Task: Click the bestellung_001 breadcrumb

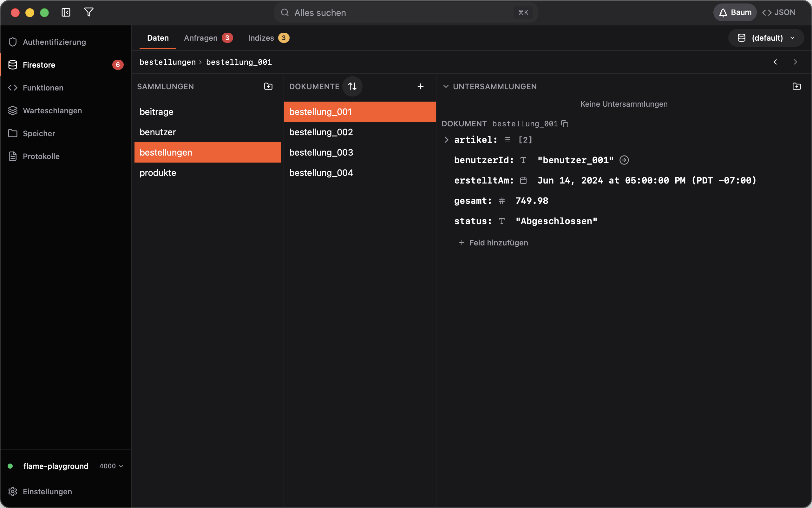Action: [x=239, y=62]
